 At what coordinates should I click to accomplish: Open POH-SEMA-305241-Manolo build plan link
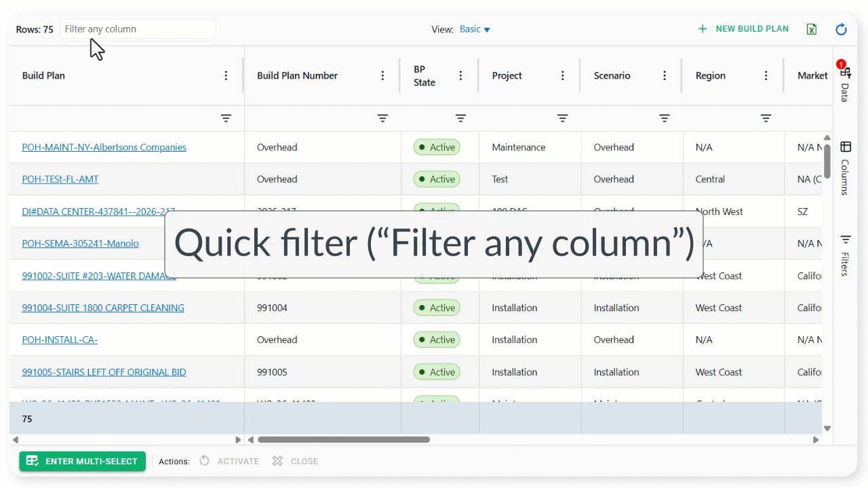click(81, 243)
